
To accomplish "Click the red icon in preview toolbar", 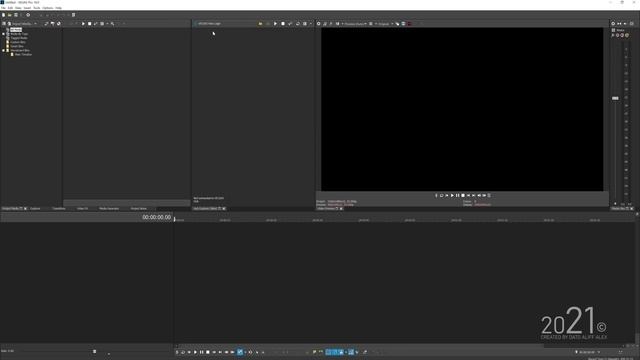I will coord(409,24).
